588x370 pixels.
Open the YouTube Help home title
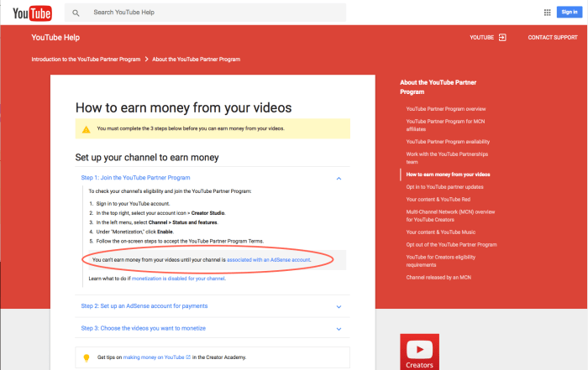pos(55,38)
